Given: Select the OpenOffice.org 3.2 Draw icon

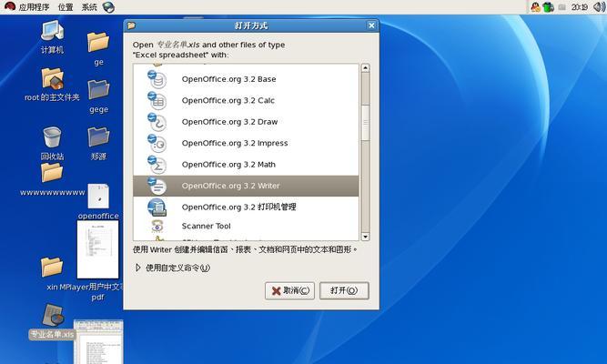Looking at the screenshot, I should click(157, 122).
